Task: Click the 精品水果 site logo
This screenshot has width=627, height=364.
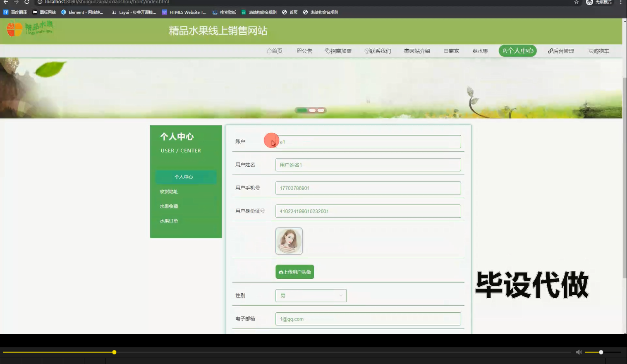Action: pos(29,29)
